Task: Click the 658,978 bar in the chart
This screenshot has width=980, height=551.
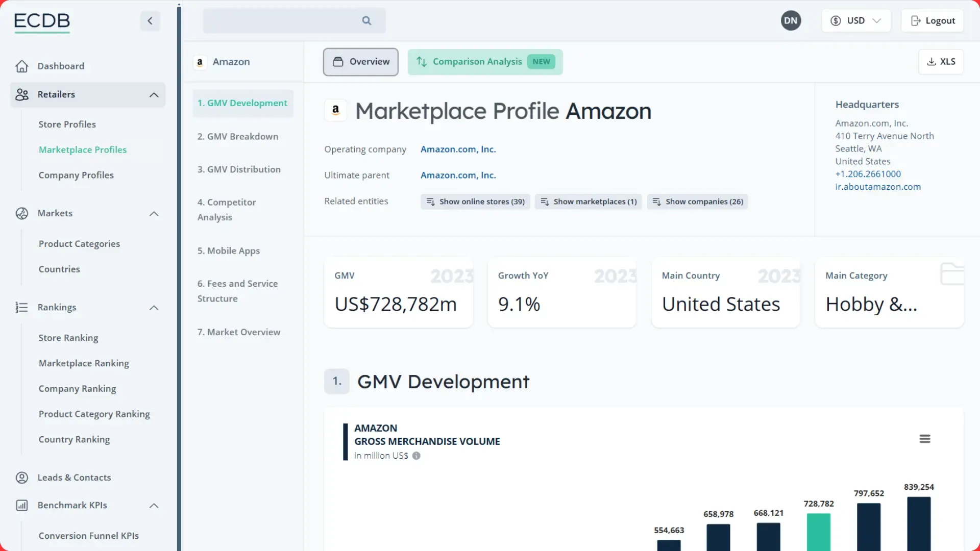Action: 718,537
